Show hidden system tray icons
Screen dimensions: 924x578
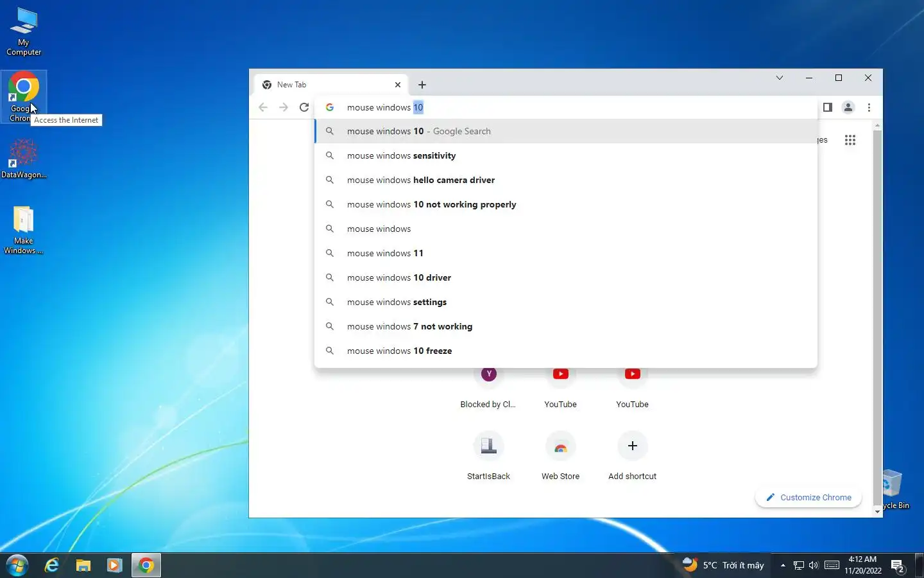783,565
